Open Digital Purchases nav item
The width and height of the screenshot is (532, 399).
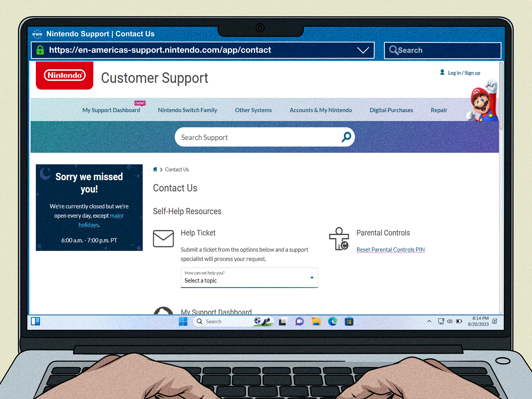(391, 110)
